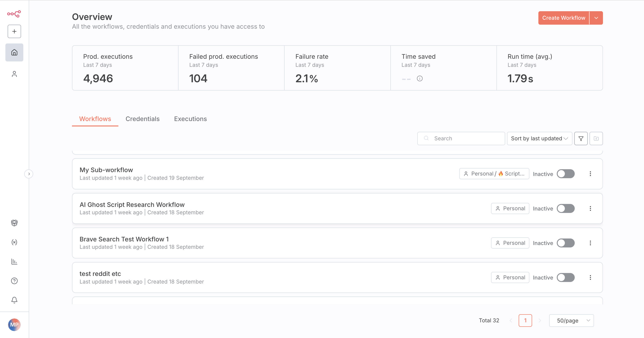Click the plus add button in sidebar
Viewport: 644px width, 338px height.
(14, 31)
